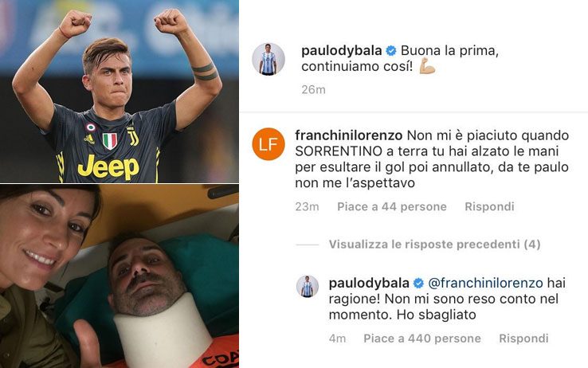The width and height of the screenshot is (588, 368).
Task: Reply to franchinilorenzo's comment with Rispondi
Action: click(x=489, y=206)
